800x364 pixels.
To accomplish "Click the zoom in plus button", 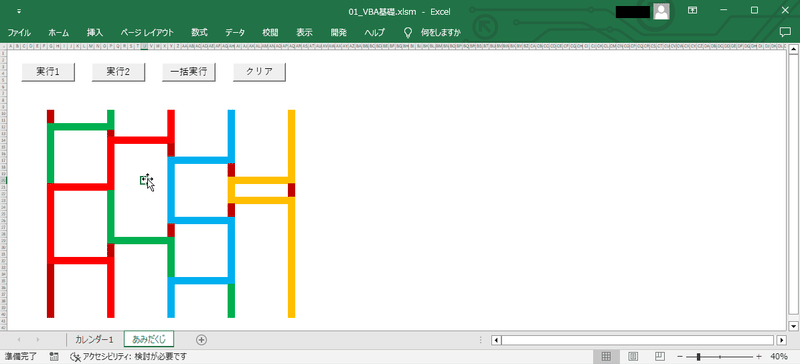I will tap(759, 356).
